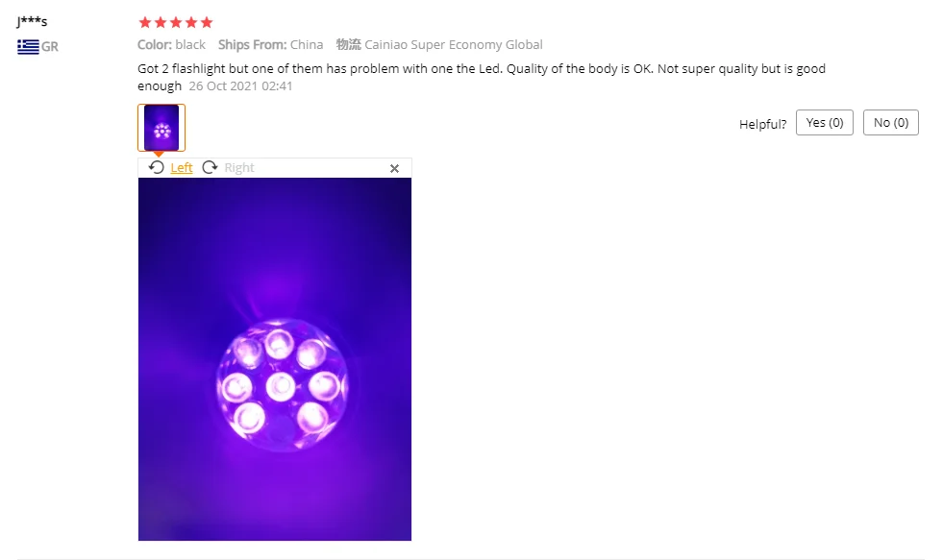Image resolution: width=943 pixels, height=560 pixels.
Task: Click the third red rating star
Action: (176, 23)
